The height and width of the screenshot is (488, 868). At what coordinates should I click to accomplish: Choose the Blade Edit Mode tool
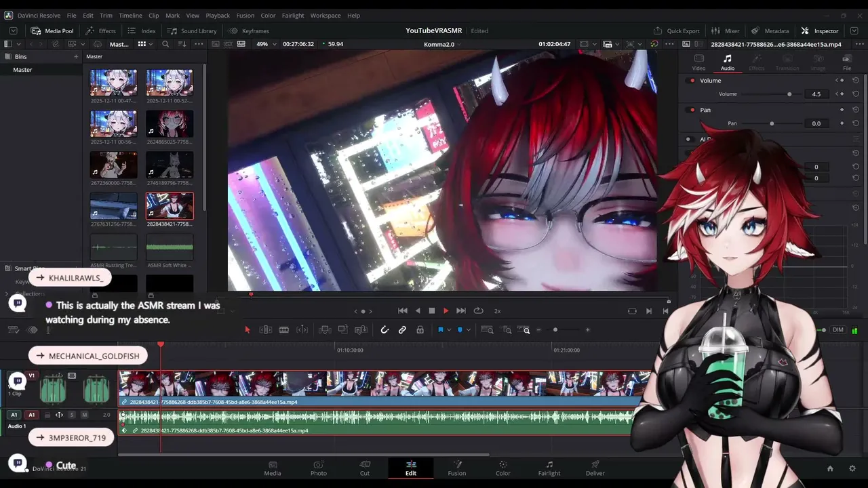(x=284, y=330)
